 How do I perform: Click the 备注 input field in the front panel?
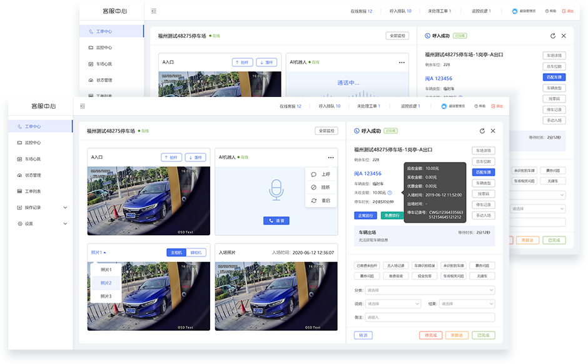pos(430,317)
